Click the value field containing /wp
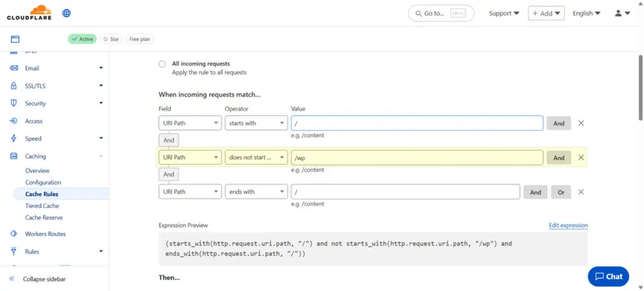The width and height of the screenshot is (644, 291). pos(416,158)
